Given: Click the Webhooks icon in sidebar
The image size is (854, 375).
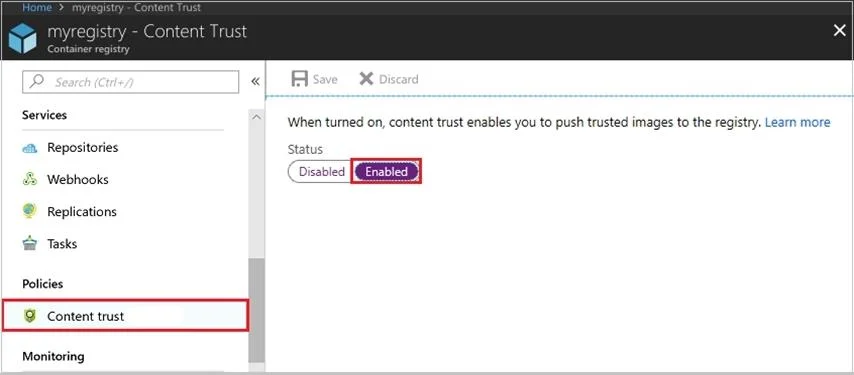Looking at the screenshot, I should point(30,180).
